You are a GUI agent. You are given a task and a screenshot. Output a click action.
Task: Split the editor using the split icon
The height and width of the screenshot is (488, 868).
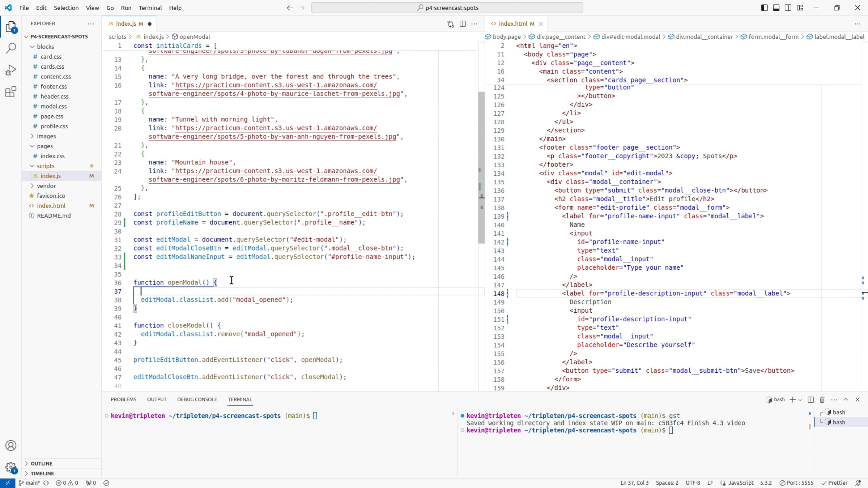coord(463,23)
